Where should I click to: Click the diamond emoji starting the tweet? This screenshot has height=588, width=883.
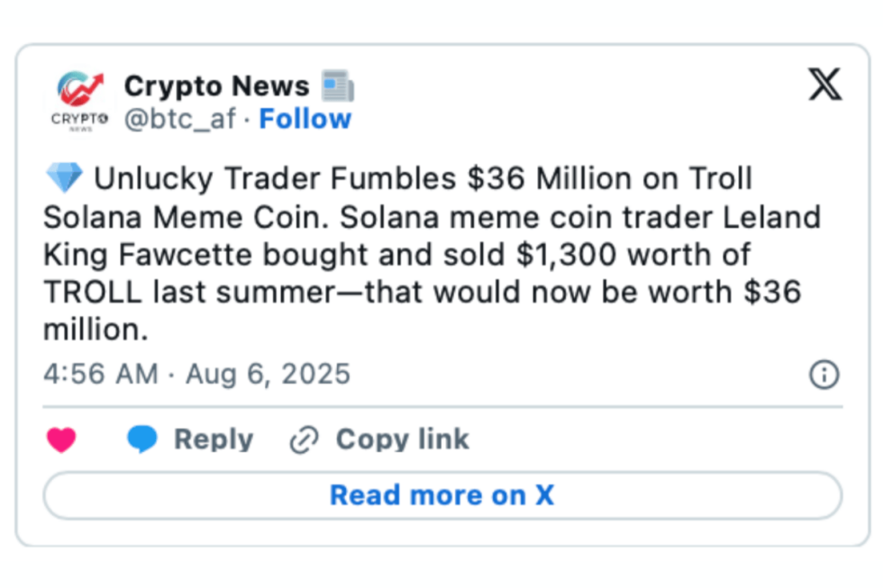[x=63, y=179]
